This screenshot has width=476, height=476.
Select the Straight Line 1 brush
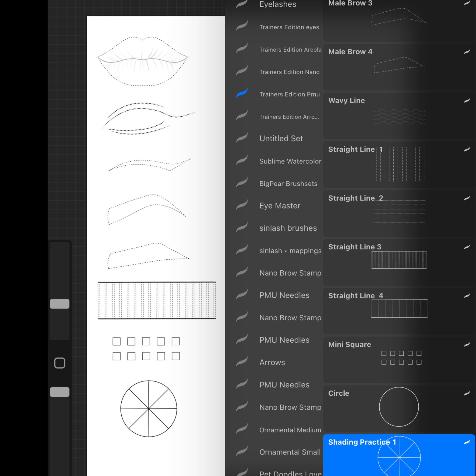click(x=399, y=165)
